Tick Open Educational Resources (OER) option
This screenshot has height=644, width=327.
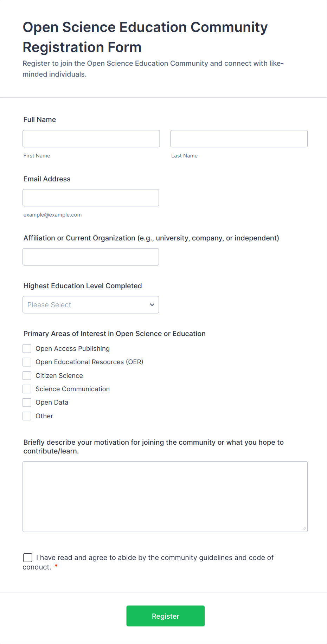click(27, 362)
